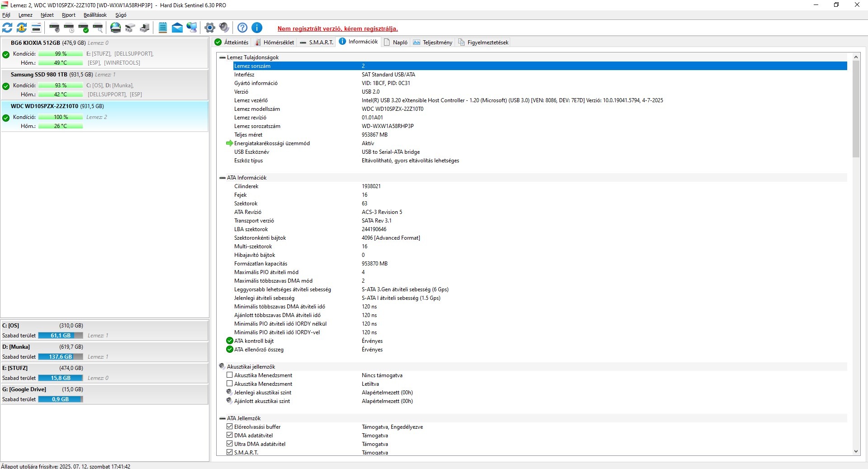Click green check icon beside ATA kontroll bájt
The image size is (868, 469).
click(x=229, y=341)
